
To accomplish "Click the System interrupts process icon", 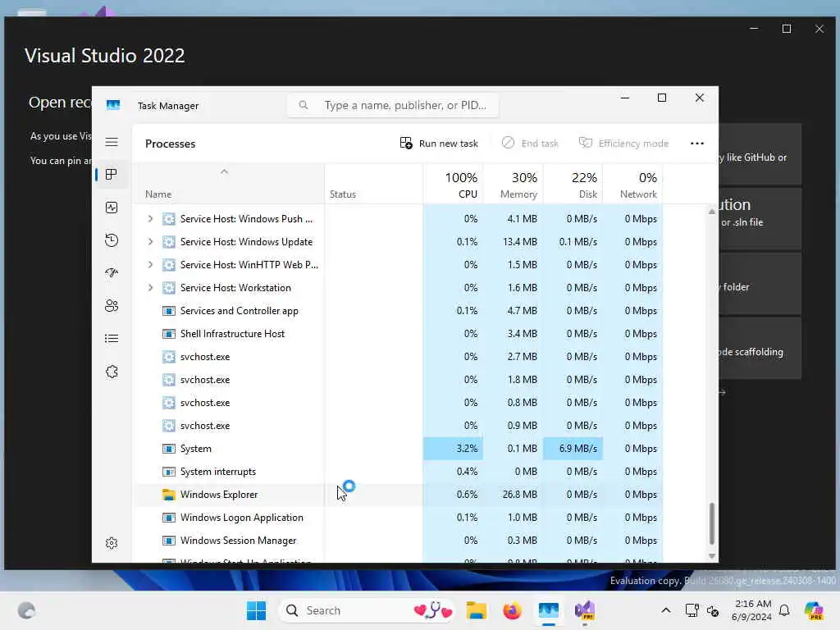I will pos(169,472).
